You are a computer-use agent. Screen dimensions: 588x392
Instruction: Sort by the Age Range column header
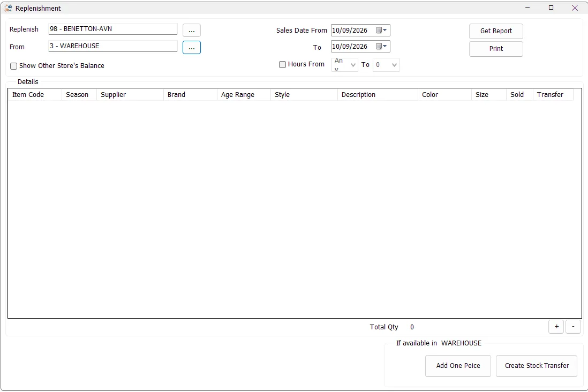[x=244, y=95]
